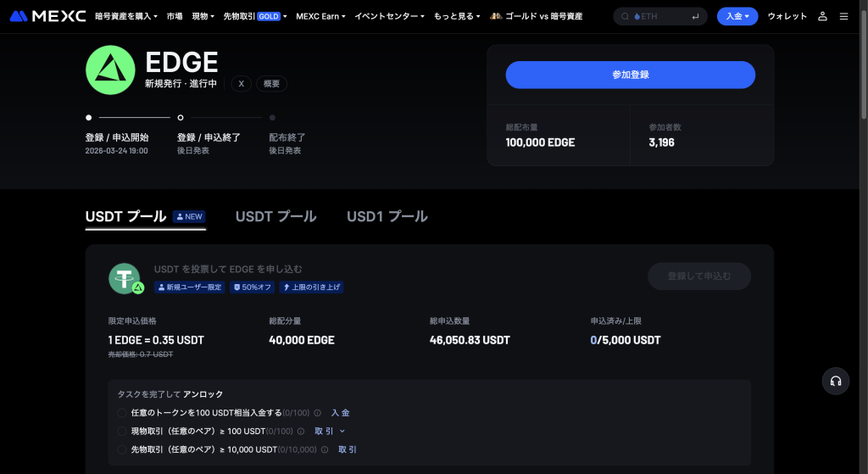Expand the 入金 deposit dropdown button
This screenshot has height=474, width=868.
pyautogui.click(x=737, y=16)
